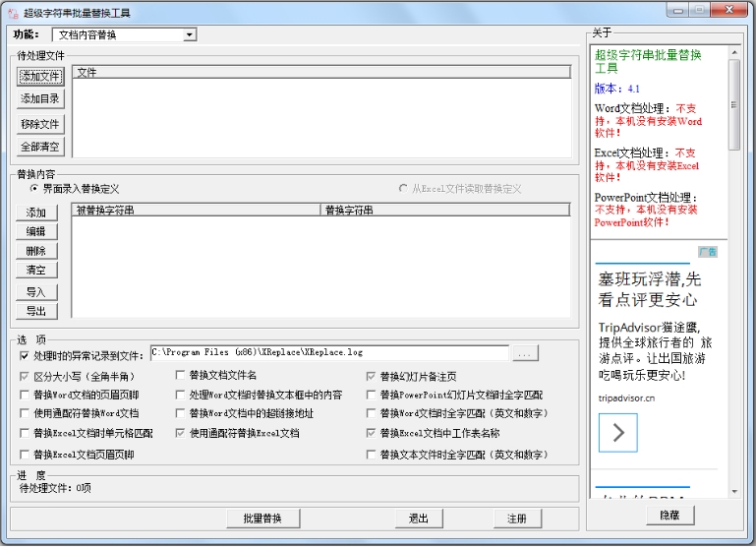Close the window with the X button
The height and width of the screenshot is (550, 756).
(729, 10)
